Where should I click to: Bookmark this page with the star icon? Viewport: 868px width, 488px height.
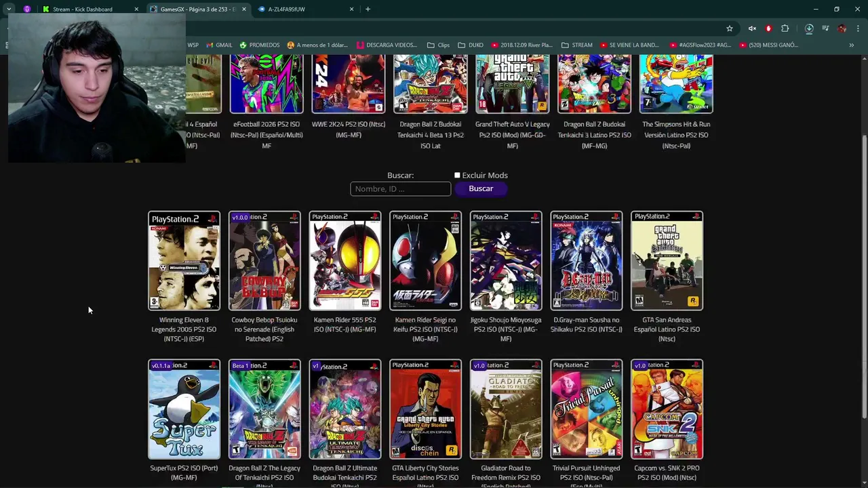[730, 28]
